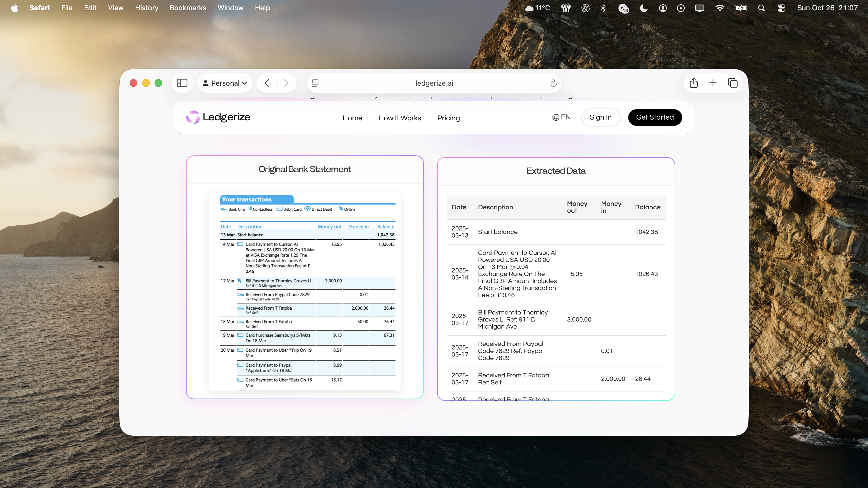The width and height of the screenshot is (868, 488).
Task: Open the EN language selector
Action: (561, 117)
